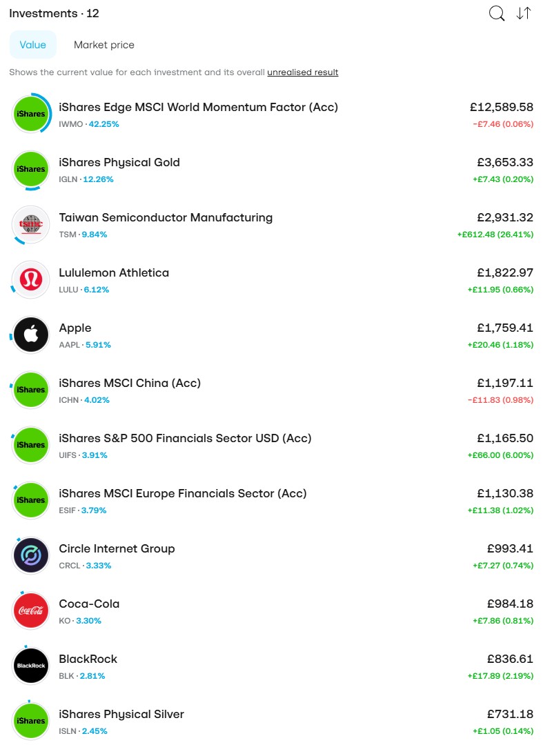
Task: Click the Taiwan Semiconductor TSMC logo
Action: pos(31,225)
